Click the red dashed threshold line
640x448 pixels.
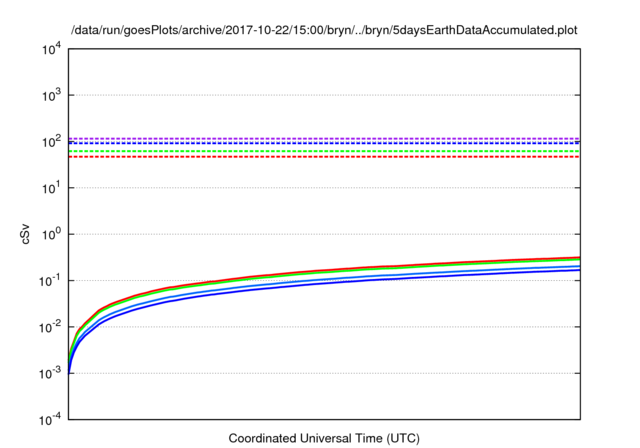[x=324, y=157]
